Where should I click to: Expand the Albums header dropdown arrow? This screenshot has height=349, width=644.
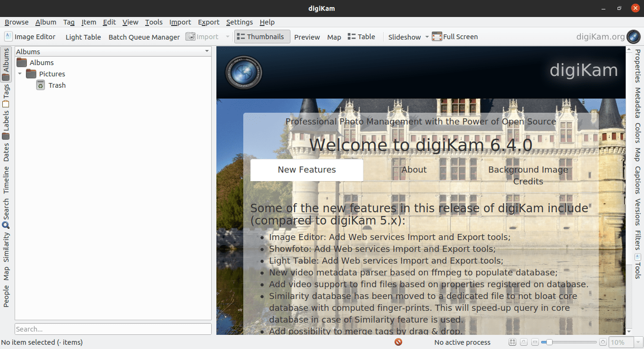[206, 51]
